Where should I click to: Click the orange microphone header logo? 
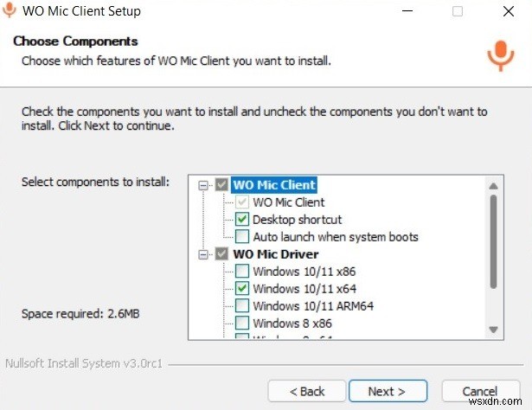[x=501, y=55]
